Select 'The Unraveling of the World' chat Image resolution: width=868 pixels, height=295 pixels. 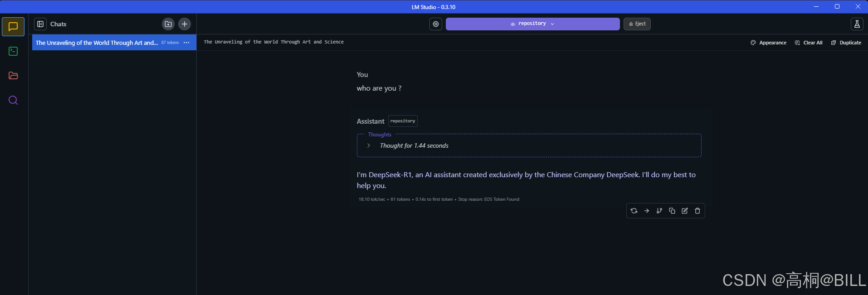[114, 43]
